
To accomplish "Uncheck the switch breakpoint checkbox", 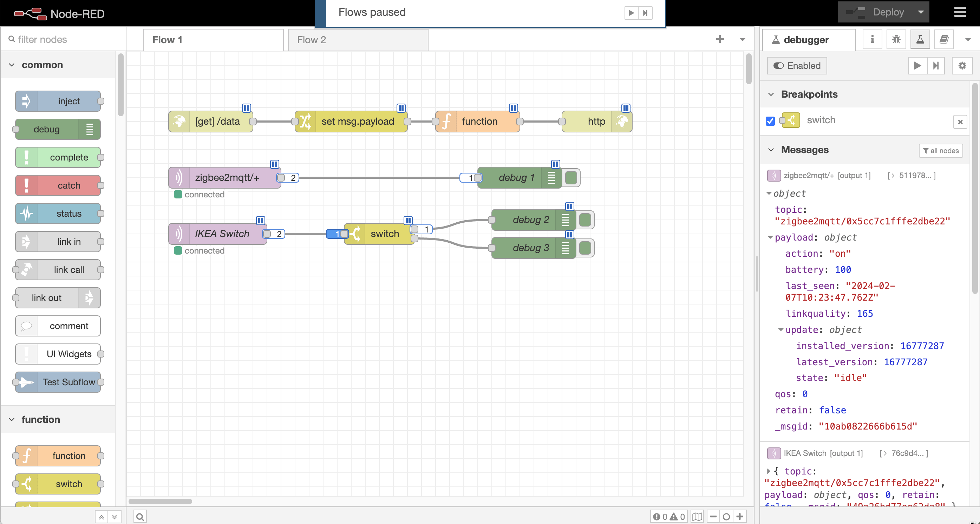I will pos(770,121).
